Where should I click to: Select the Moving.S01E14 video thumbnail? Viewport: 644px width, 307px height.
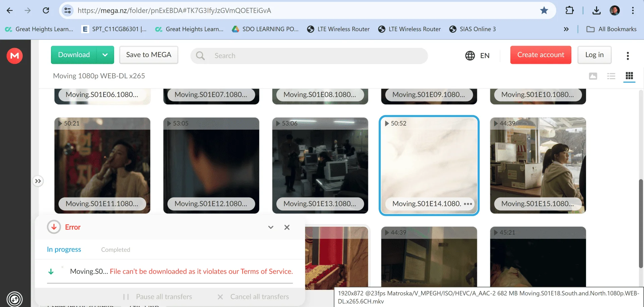pyautogui.click(x=429, y=165)
